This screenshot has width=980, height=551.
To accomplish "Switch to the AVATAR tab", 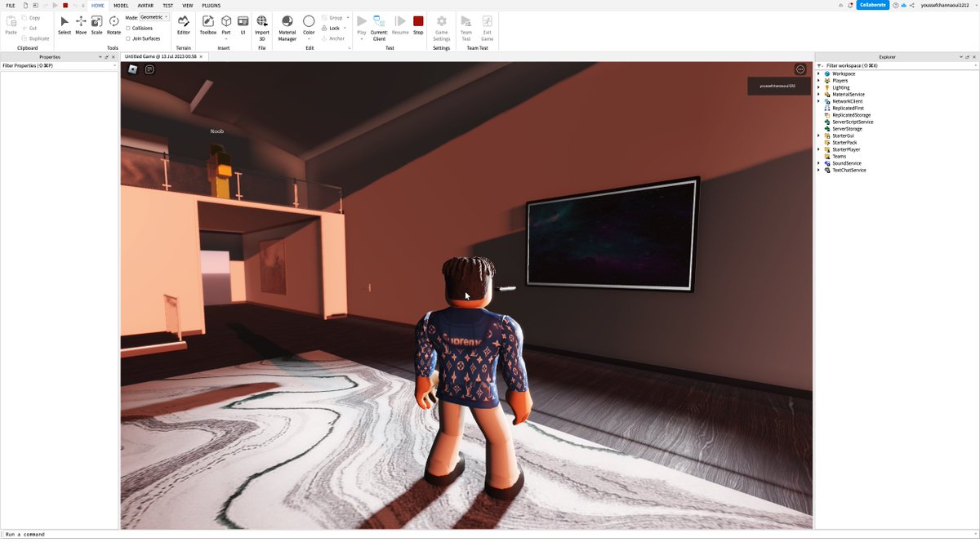I will 145,5.
